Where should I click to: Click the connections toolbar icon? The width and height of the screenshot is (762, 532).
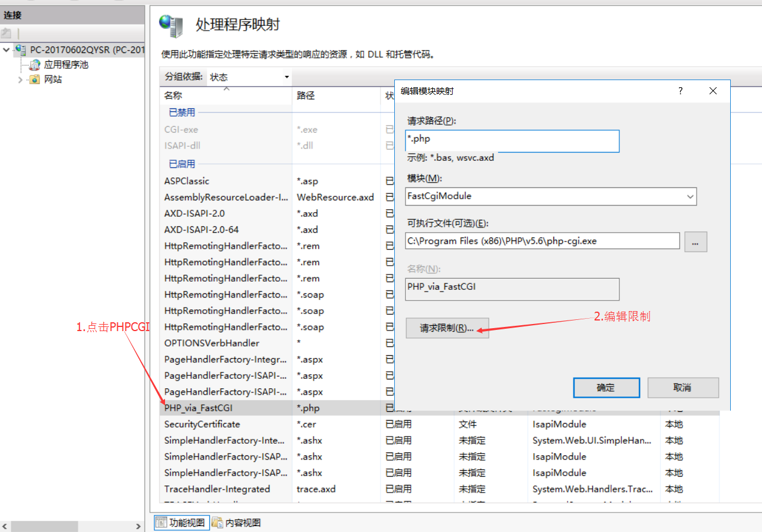(6, 34)
